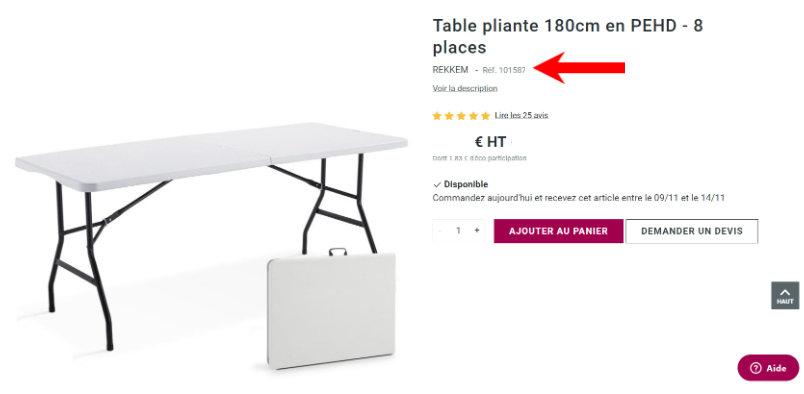Click the fifth yellow rating star

point(485,116)
